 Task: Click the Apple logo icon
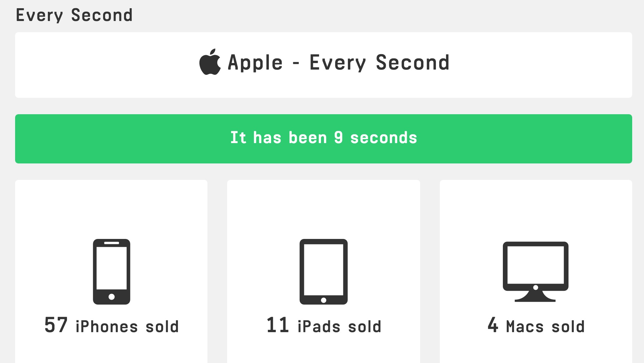(x=210, y=62)
